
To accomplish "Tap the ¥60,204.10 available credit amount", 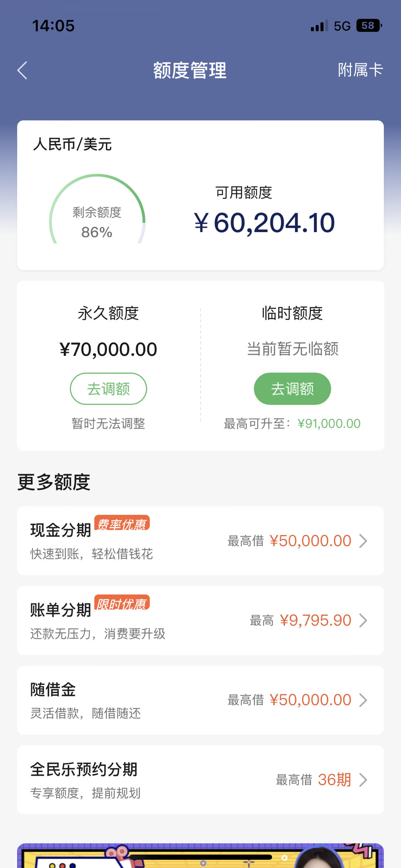I will [x=264, y=223].
